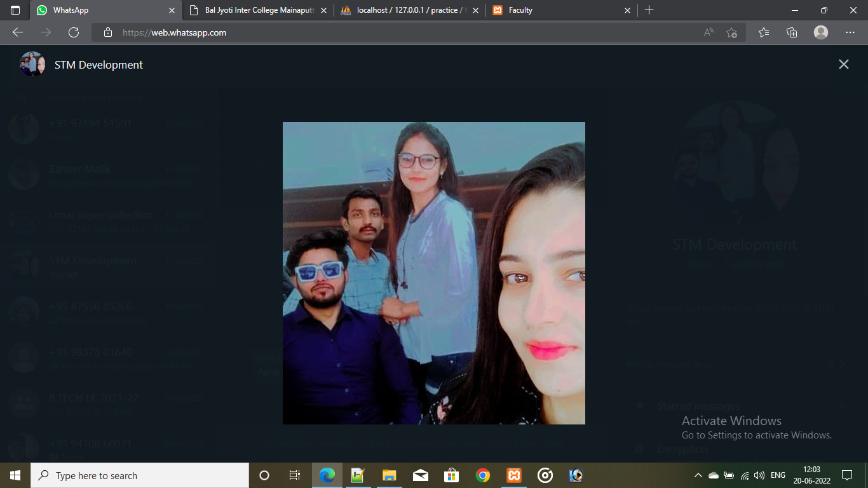This screenshot has height=488, width=868.
Task: Open the XAMPP taskbar icon
Action: click(x=514, y=475)
